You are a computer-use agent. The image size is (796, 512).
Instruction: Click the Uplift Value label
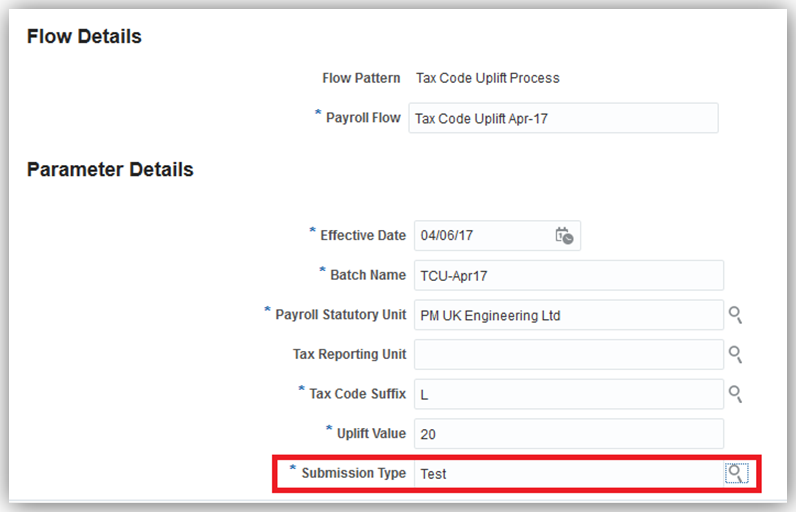coord(370,434)
